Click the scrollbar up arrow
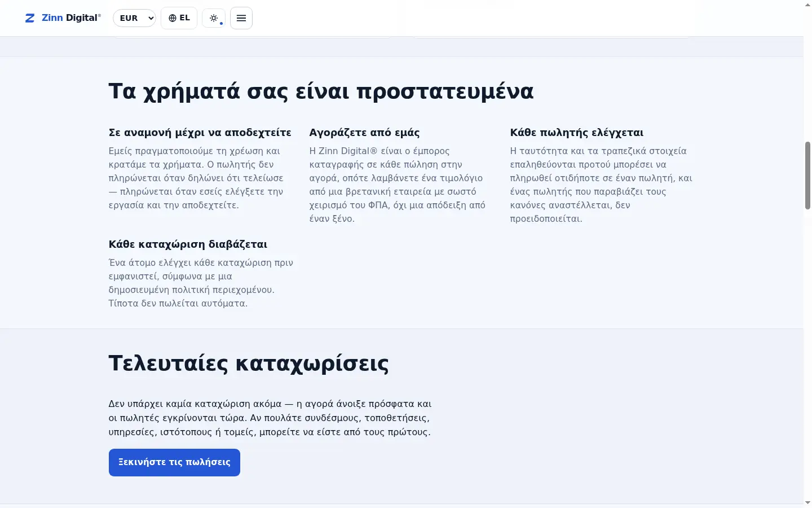Viewport: 812px width, 508px height. click(807, 5)
